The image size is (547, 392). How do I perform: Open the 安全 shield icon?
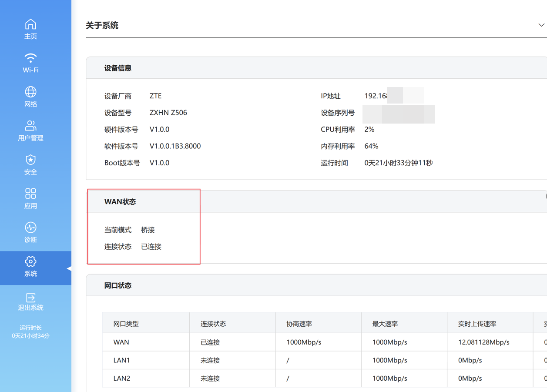(x=30, y=160)
